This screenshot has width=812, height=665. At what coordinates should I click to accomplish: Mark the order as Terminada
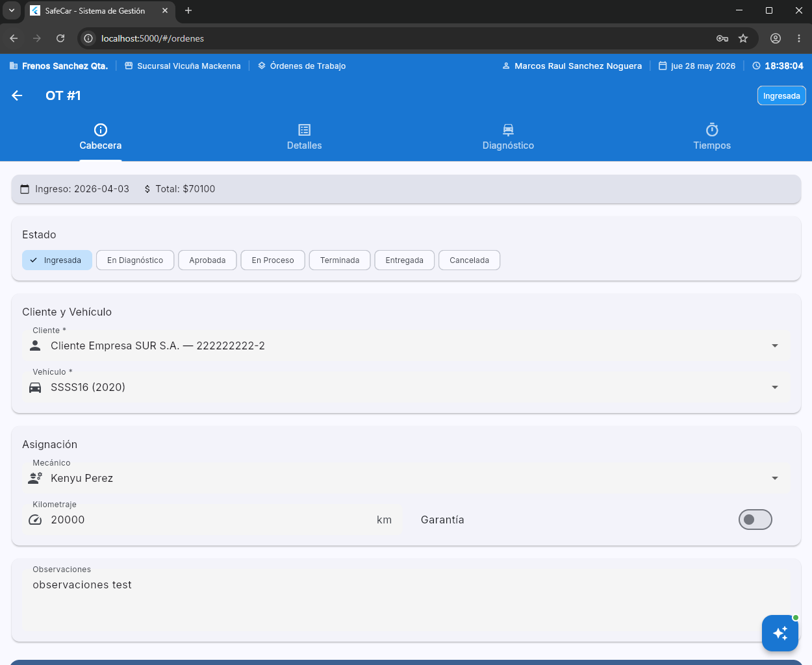pyautogui.click(x=340, y=260)
